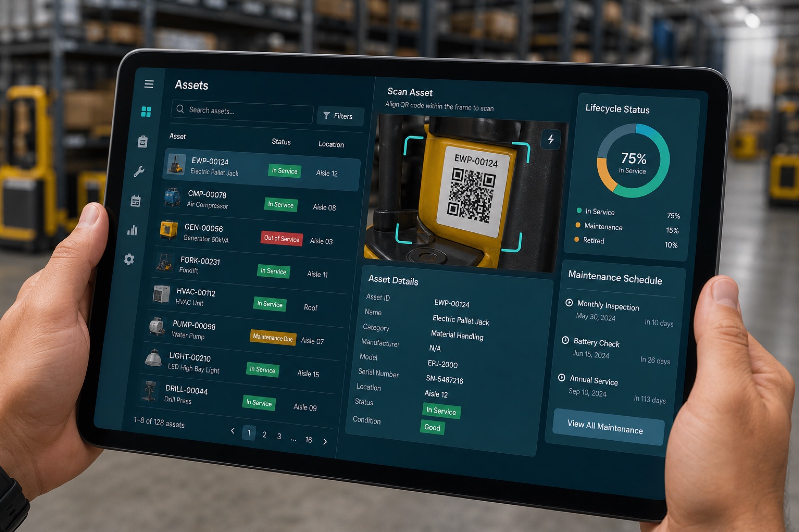Screen dimensions: 799x532
Task: Click the clock icon beside Monthly Inspection
Action: pos(569,303)
